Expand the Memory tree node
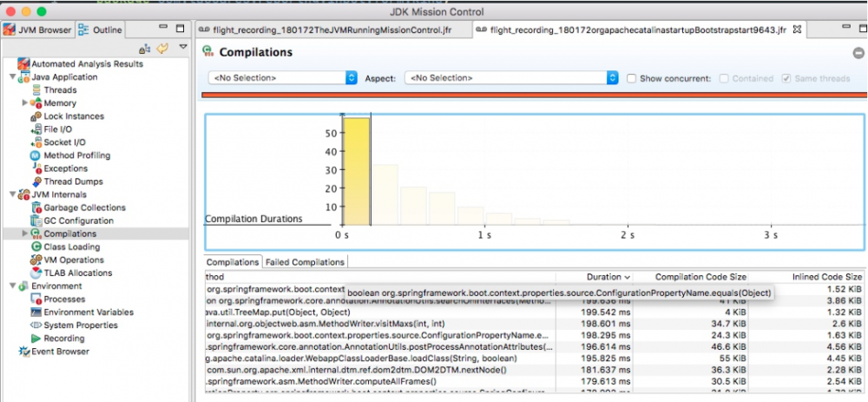Image resolution: width=868 pixels, height=402 pixels. [25, 103]
